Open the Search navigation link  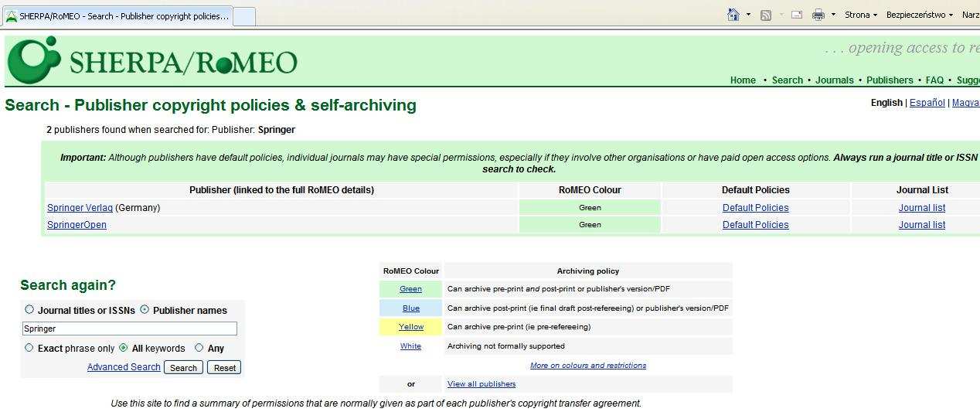point(787,80)
